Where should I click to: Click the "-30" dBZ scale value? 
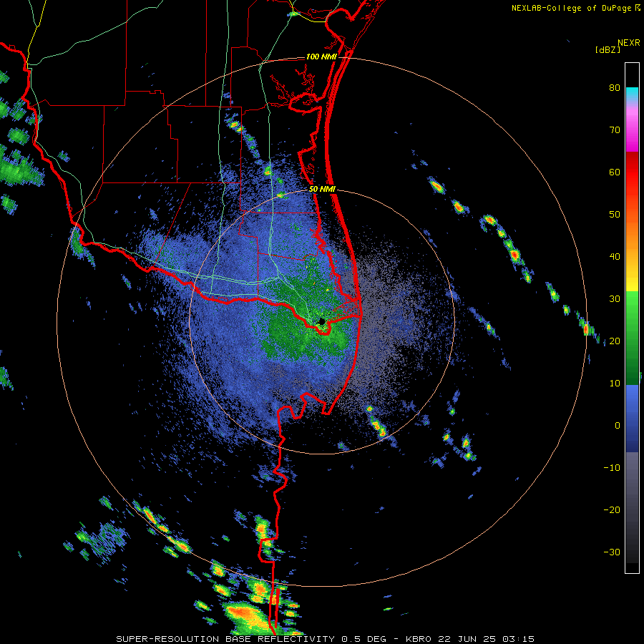point(612,552)
